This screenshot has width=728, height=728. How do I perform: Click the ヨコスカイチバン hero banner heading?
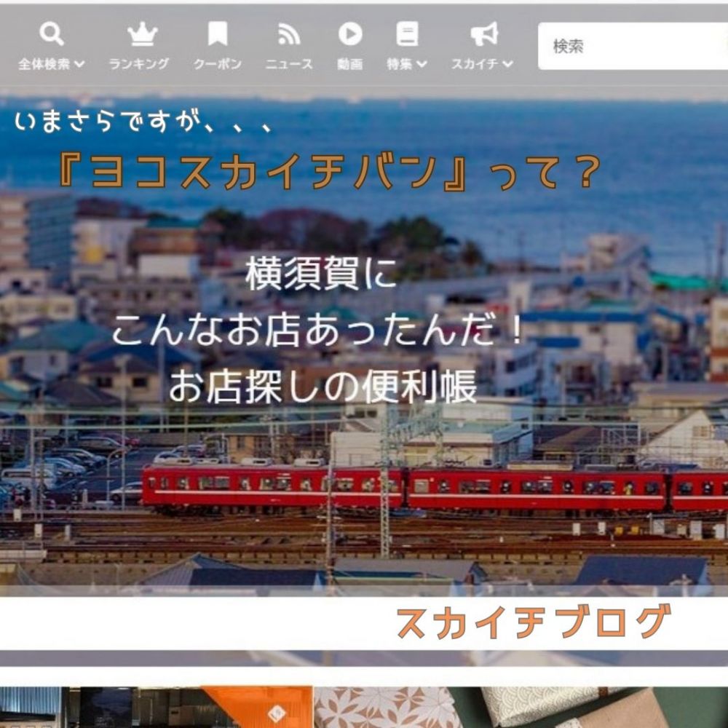click(330, 173)
